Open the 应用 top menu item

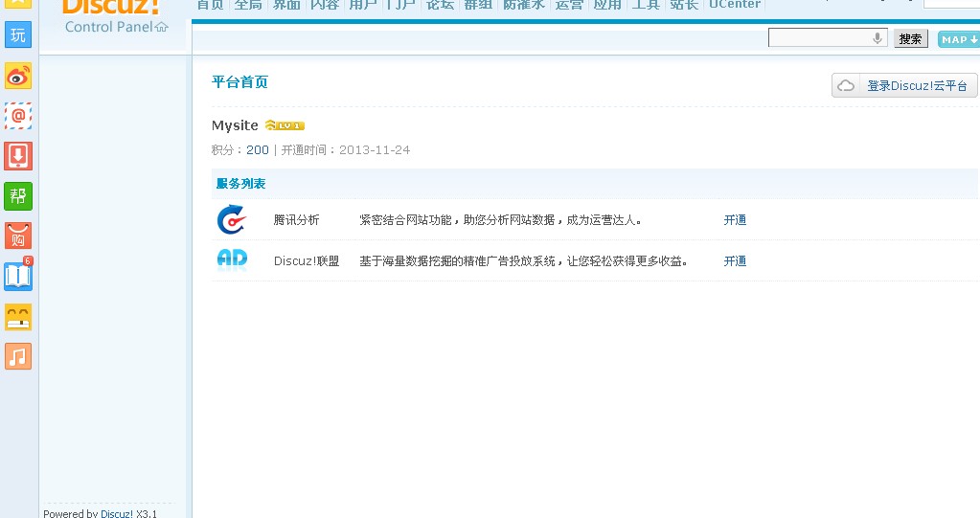point(607,5)
